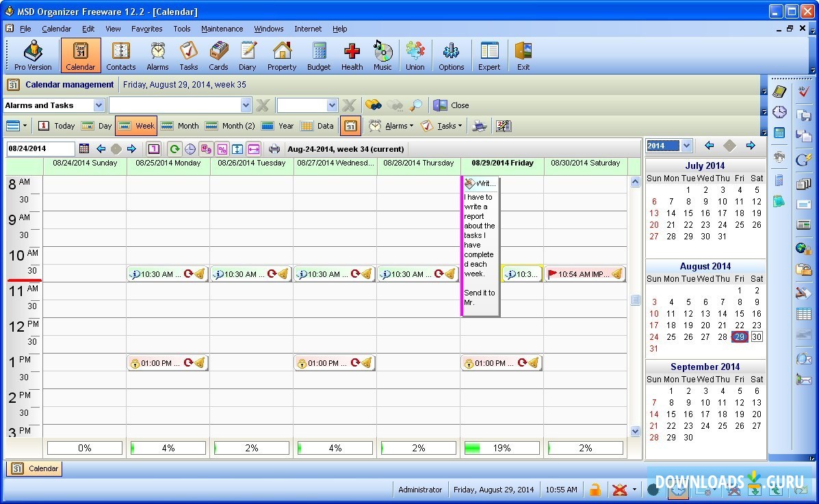Open the Music module
819x504 pixels.
(x=382, y=55)
